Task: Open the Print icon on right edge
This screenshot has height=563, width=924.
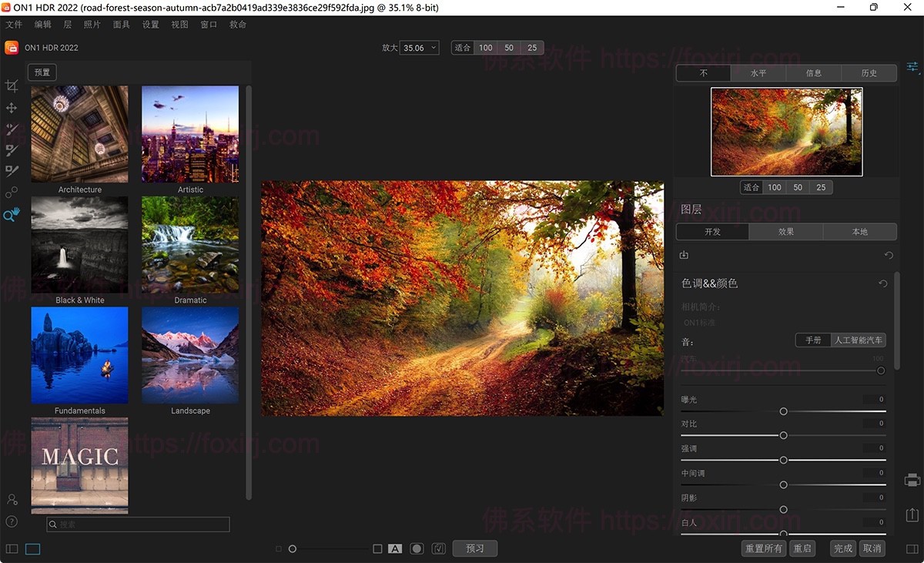Action: coord(912,480)
